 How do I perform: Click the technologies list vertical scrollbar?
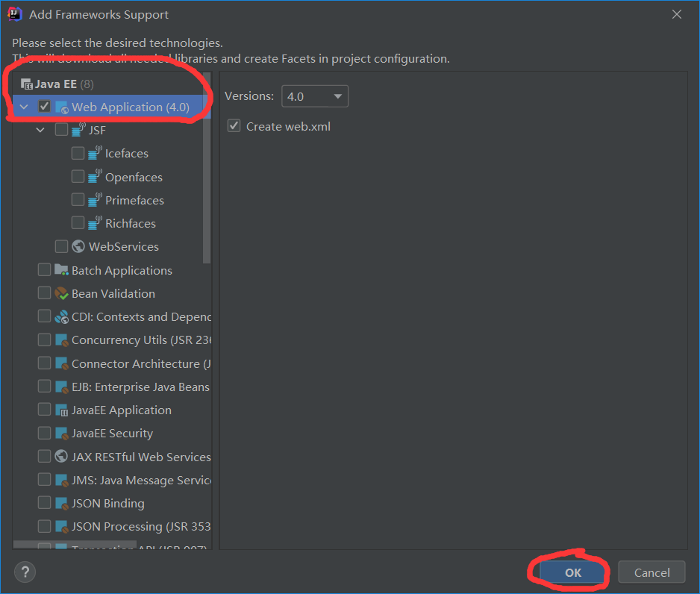pyautogui.click(x=206, y=168)
